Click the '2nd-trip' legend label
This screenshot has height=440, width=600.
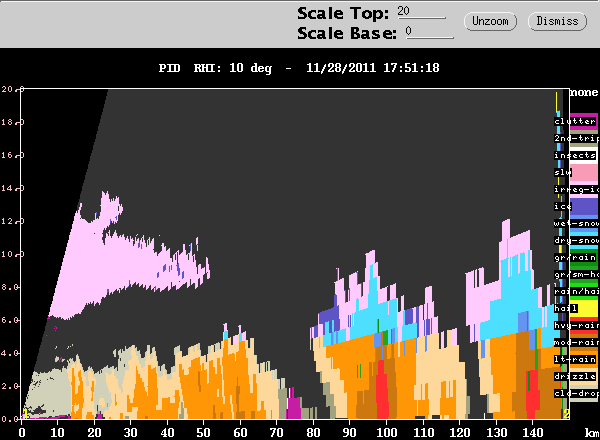[576, 138]
